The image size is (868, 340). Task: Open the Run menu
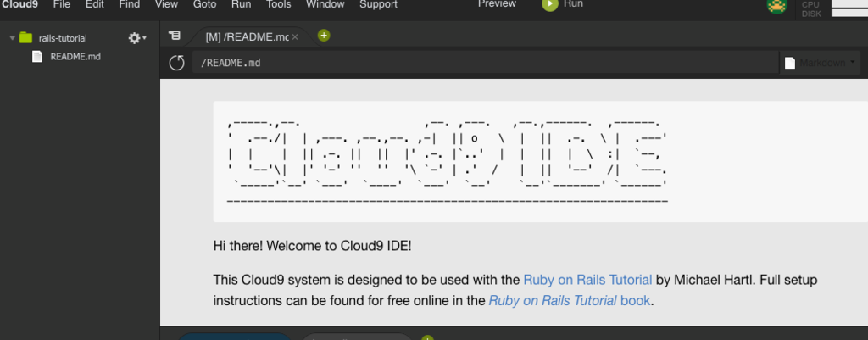242,4
